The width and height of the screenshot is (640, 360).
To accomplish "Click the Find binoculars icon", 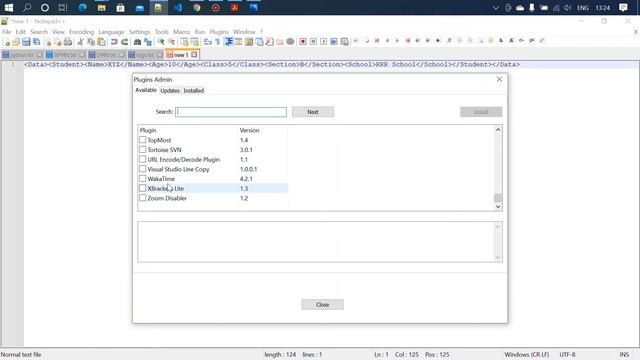I will pyautogui.click(x=138, y=42).
